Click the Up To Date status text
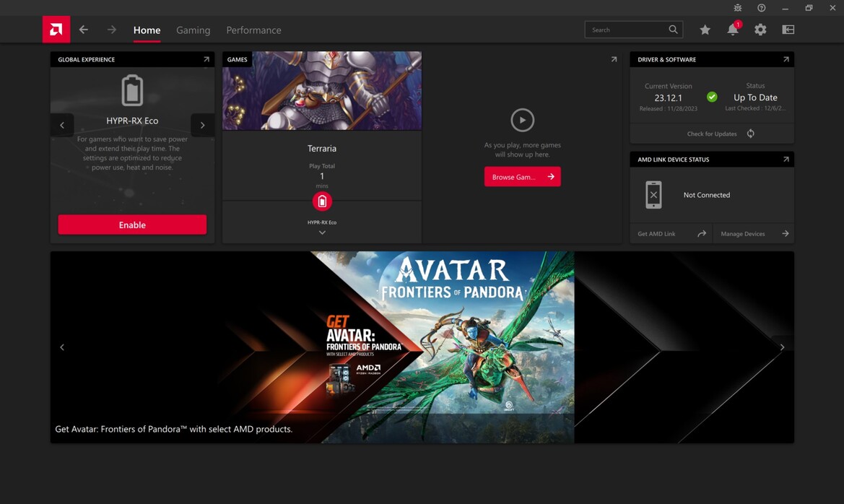 click(755, 97)
